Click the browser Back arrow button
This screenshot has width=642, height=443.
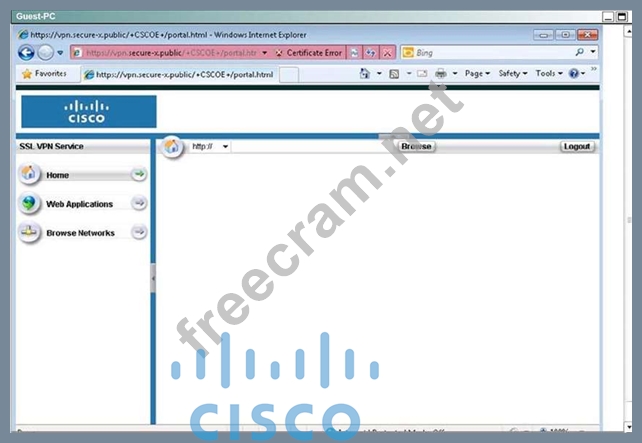[x=27, y=53]
